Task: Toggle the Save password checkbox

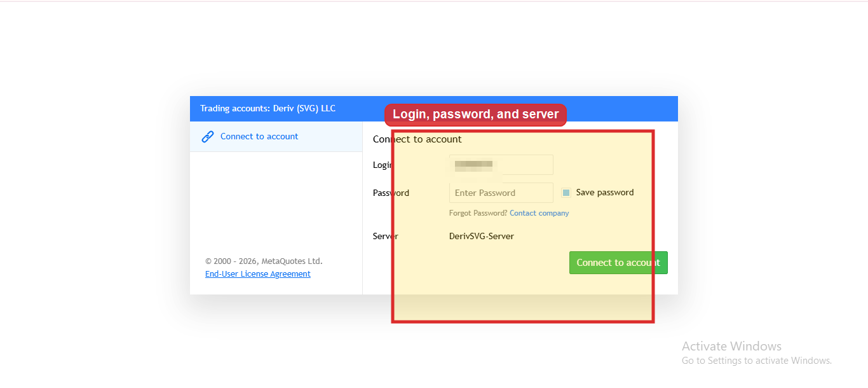Action: (566, 193)
